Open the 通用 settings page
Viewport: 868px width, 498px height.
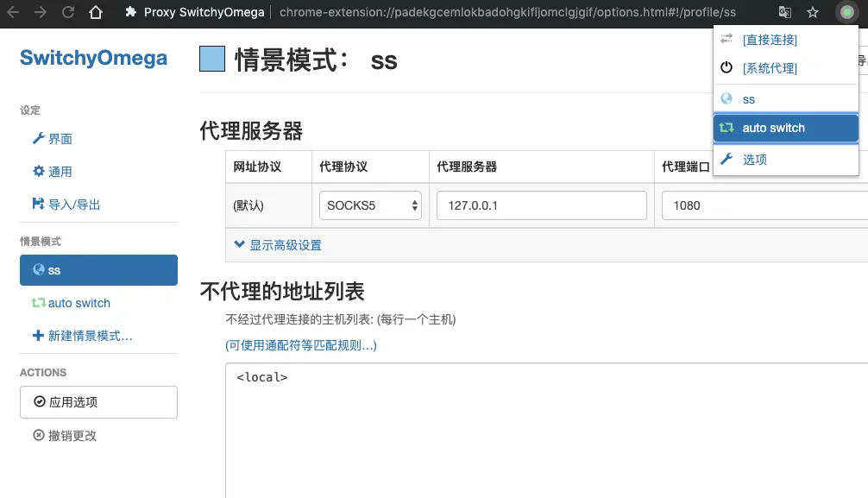(x=53, y=171)
